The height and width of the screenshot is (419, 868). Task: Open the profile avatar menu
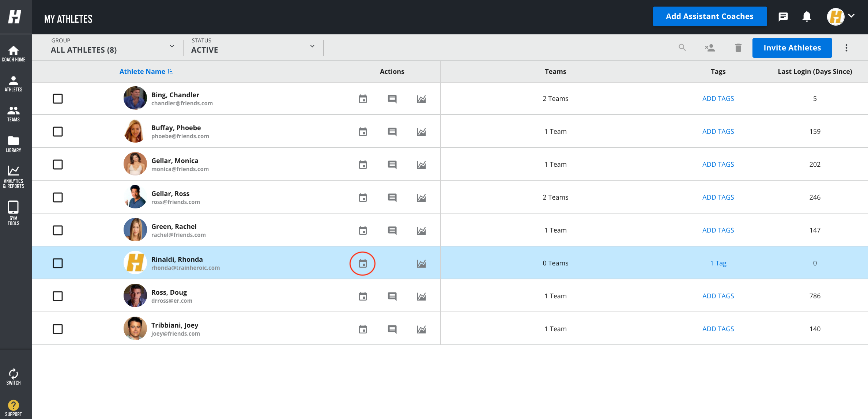[x=841, y=16]
